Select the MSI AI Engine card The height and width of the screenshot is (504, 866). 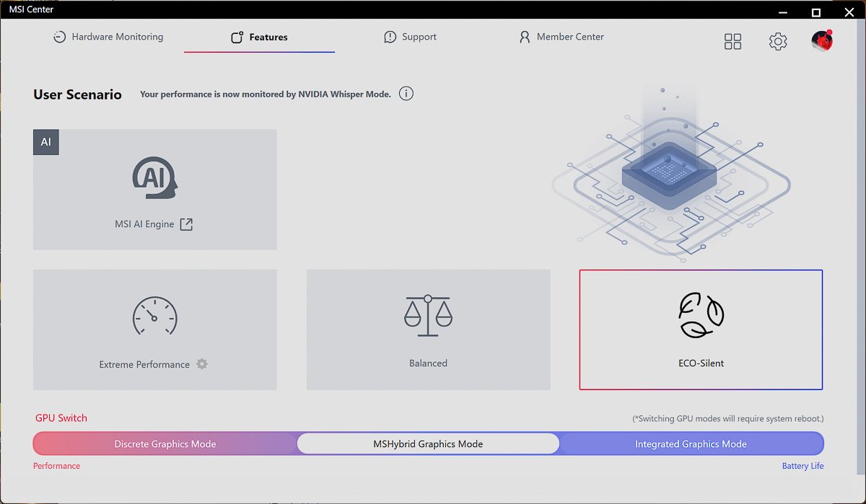point(155,190)
